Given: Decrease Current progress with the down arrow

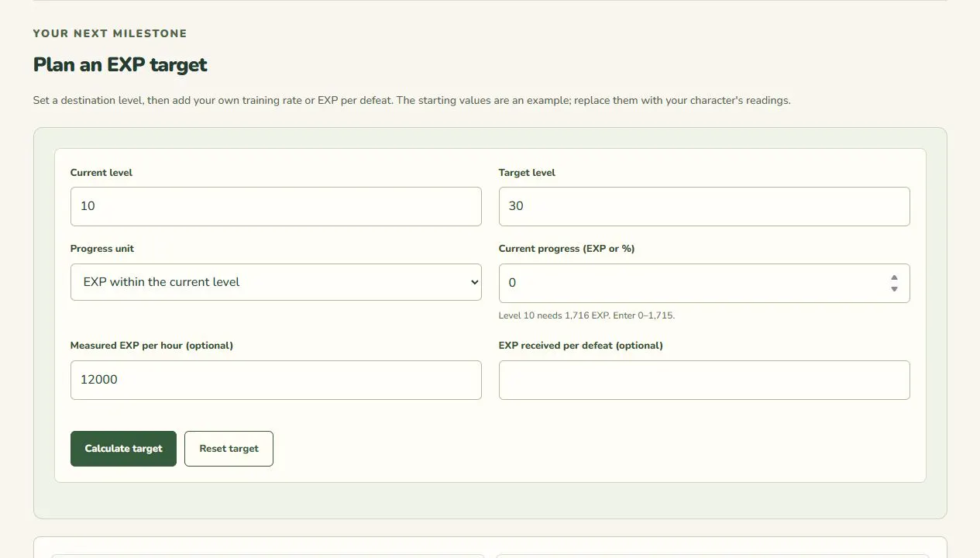Looking at the screenshot, I should (x=894, y=289).
